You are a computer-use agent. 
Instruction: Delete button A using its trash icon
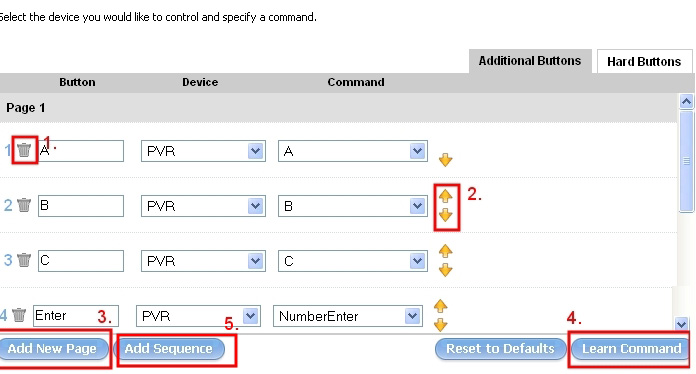pyautogui.click(x=24, y=150)
